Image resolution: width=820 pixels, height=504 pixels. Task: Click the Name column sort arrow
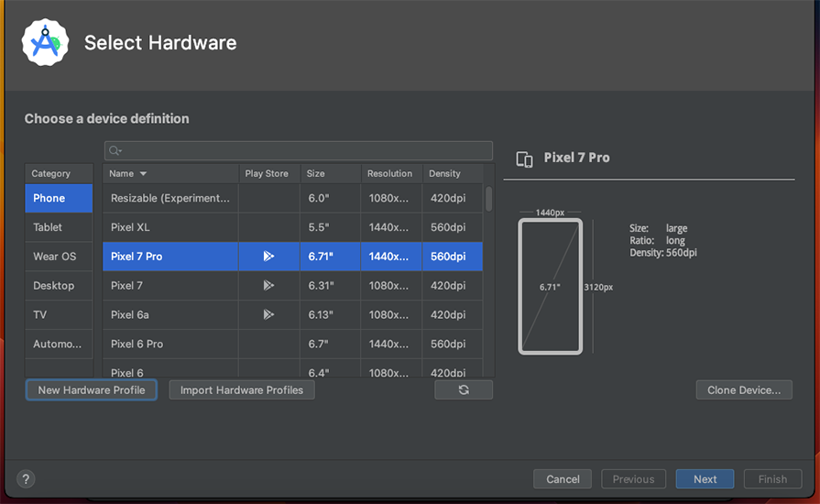[143, 173]
